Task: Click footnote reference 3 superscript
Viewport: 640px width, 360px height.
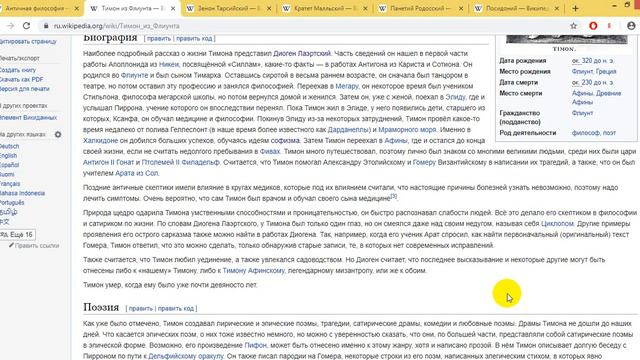Action: [393, 196]
